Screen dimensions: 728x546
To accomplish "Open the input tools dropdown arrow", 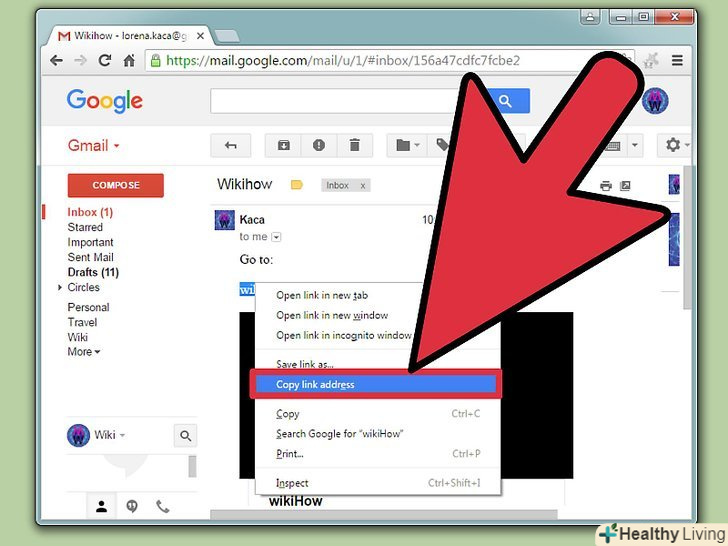I will coord(635,146).
